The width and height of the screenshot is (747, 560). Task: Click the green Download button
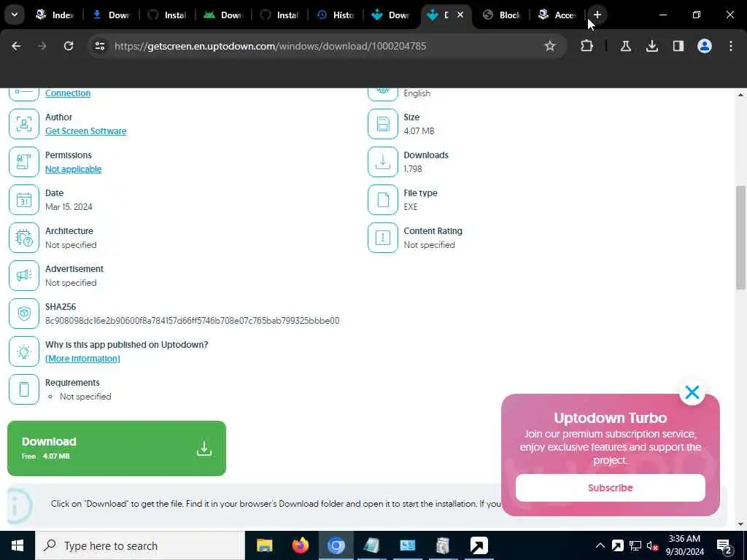point(117,448)
